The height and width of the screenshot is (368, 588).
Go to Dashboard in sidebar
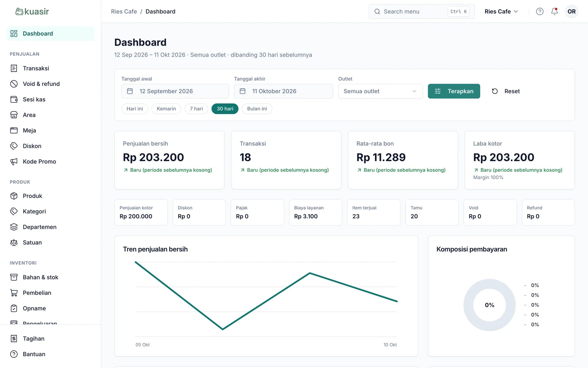tap(51, 33)
